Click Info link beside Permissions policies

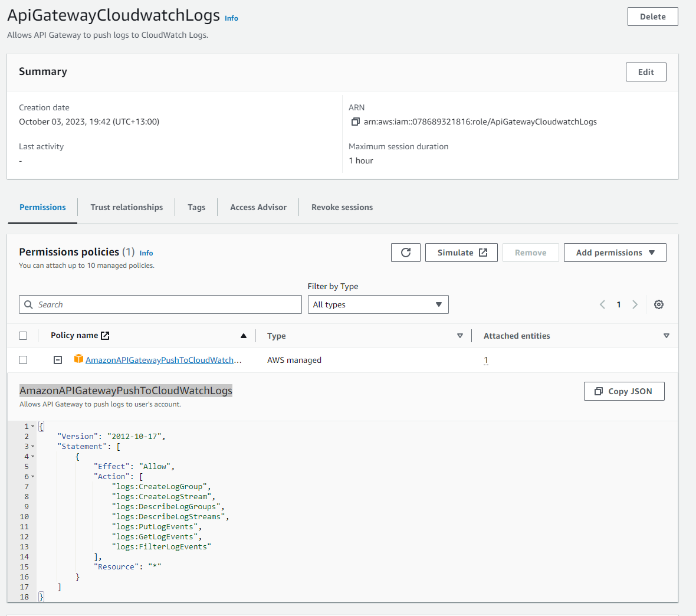pos(146,253)
